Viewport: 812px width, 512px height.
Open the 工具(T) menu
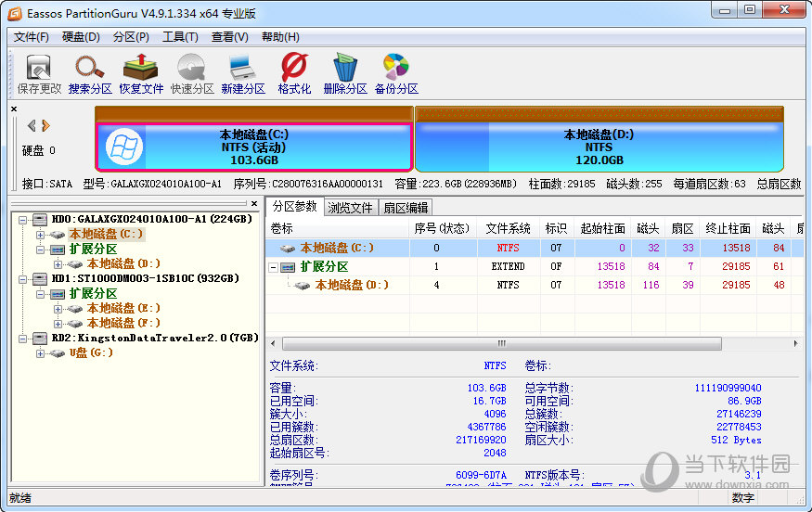pyautogui.click(x=180, y=37)
